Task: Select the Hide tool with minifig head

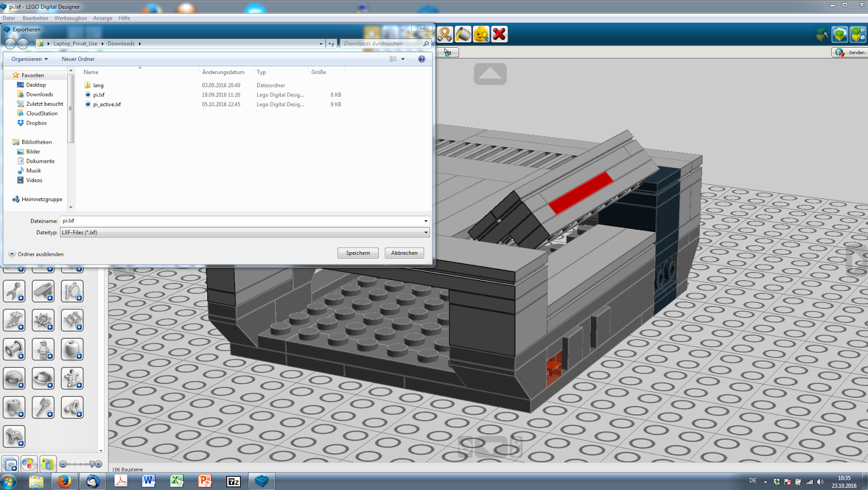Action: (481, 34)
